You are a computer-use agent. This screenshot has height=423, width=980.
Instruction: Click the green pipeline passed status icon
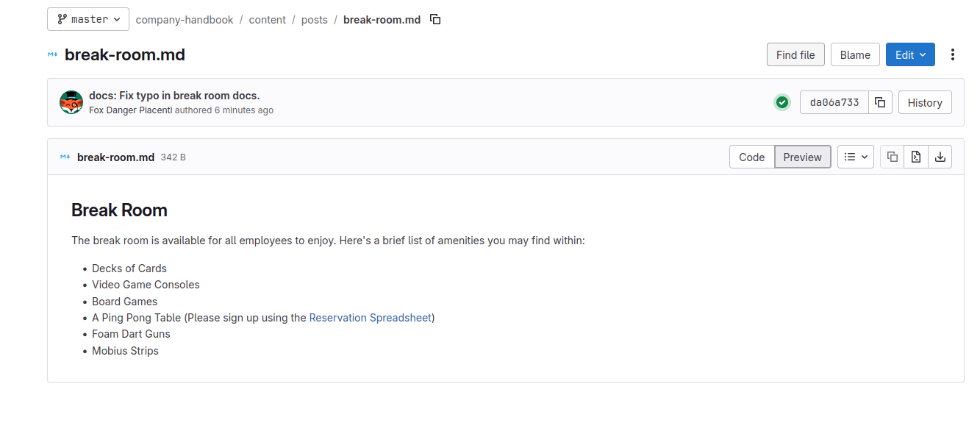[x=782, y=102]
